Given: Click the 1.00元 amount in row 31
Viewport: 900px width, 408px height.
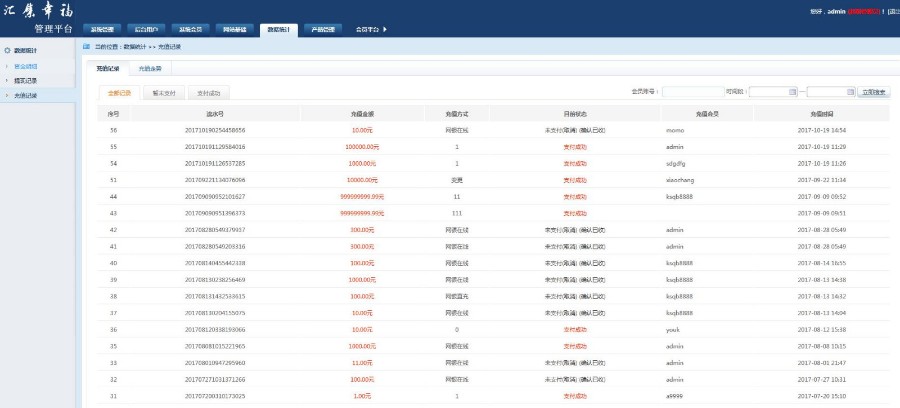Looking at the screenshot, I should pyautogui.click(x=362, y=397).
